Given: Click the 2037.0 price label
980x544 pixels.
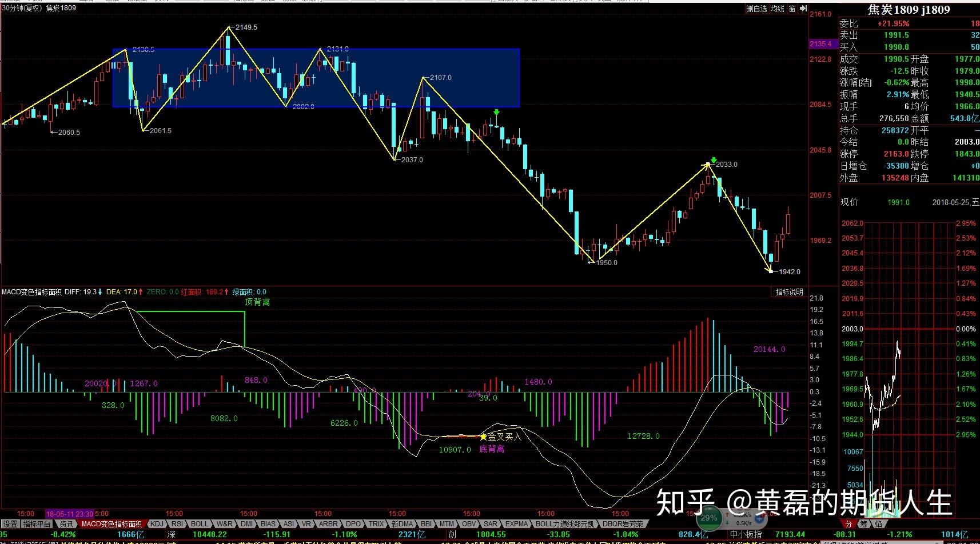Looking at the screenshot, I should point(412,159).
